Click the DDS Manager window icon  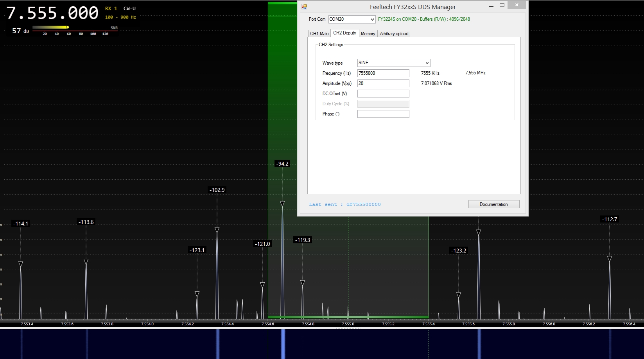coord(304,7)
